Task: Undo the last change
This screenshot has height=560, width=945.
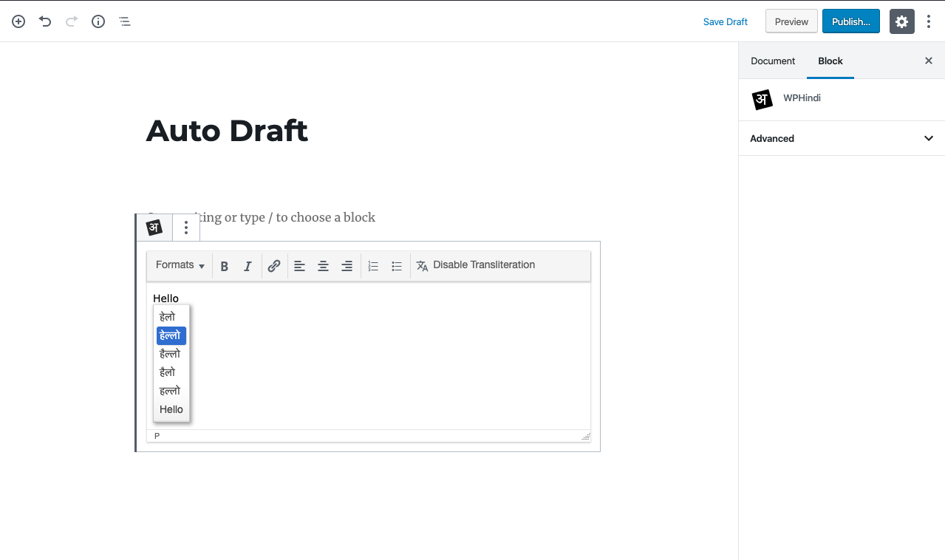Action: pyautogui.click(x=45, y=21)
